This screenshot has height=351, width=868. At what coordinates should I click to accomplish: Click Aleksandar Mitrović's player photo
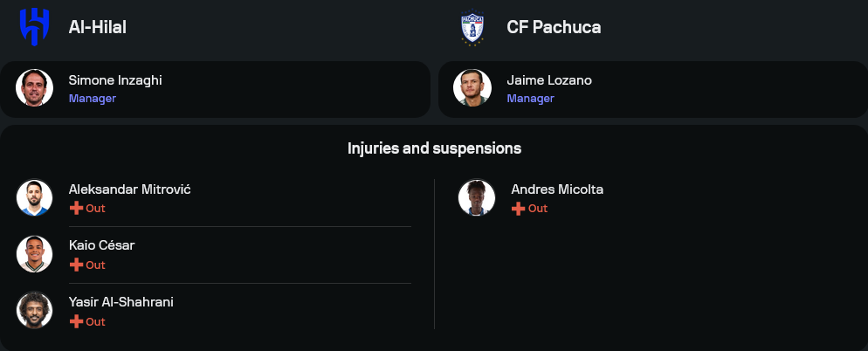click(x=35, y=197)
